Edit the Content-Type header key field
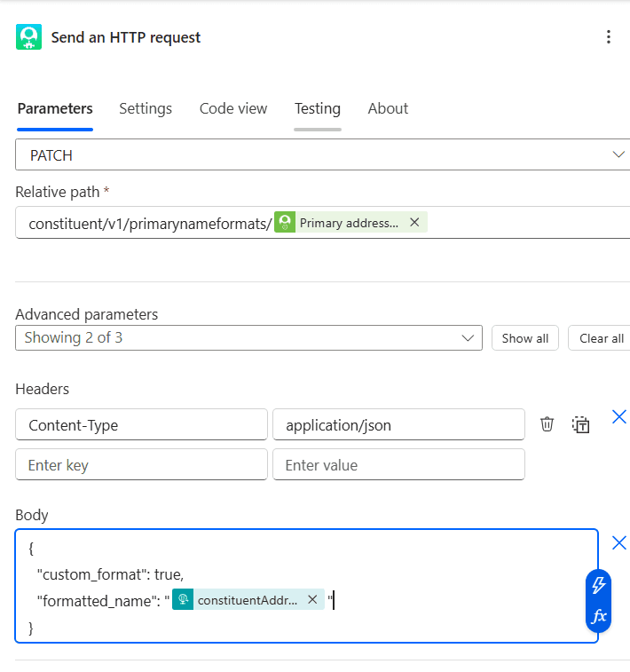 [141, 424]
